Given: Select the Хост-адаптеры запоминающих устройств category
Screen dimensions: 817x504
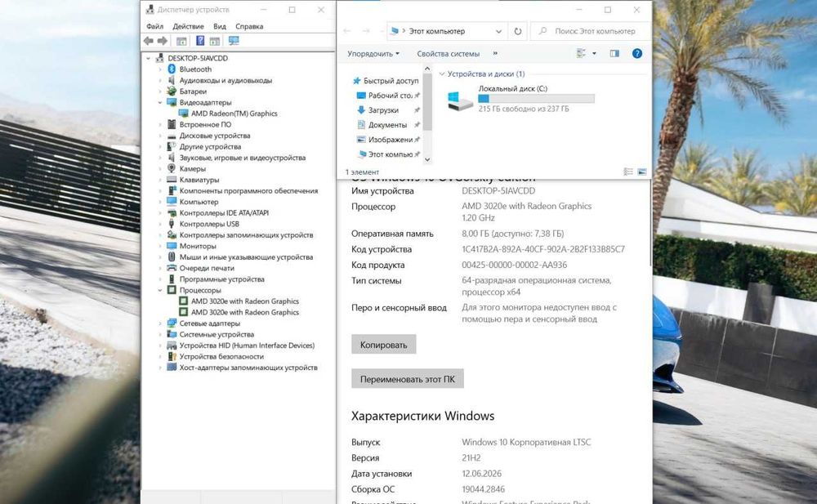Looking at the screenshot, I should click(x=243, y=368).
